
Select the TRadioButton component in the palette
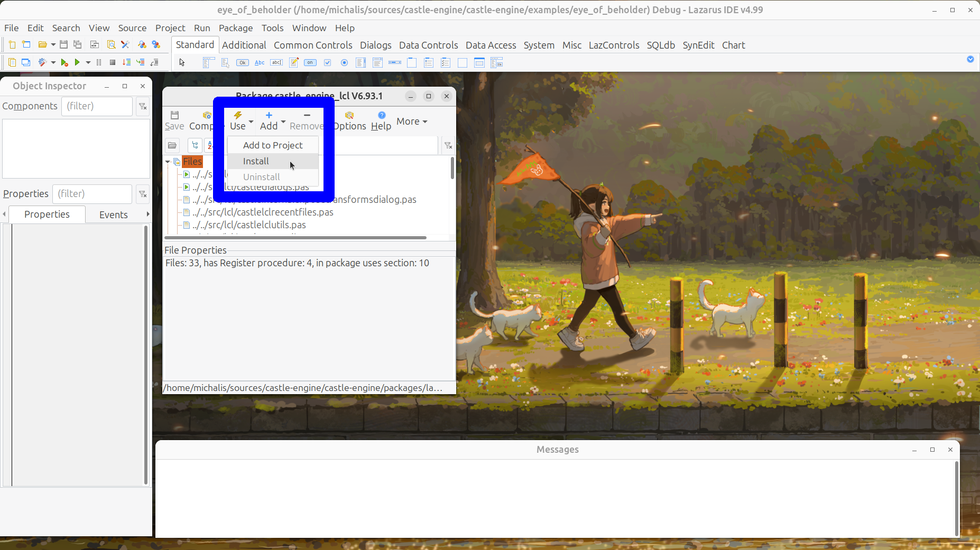tap(345, 63)
